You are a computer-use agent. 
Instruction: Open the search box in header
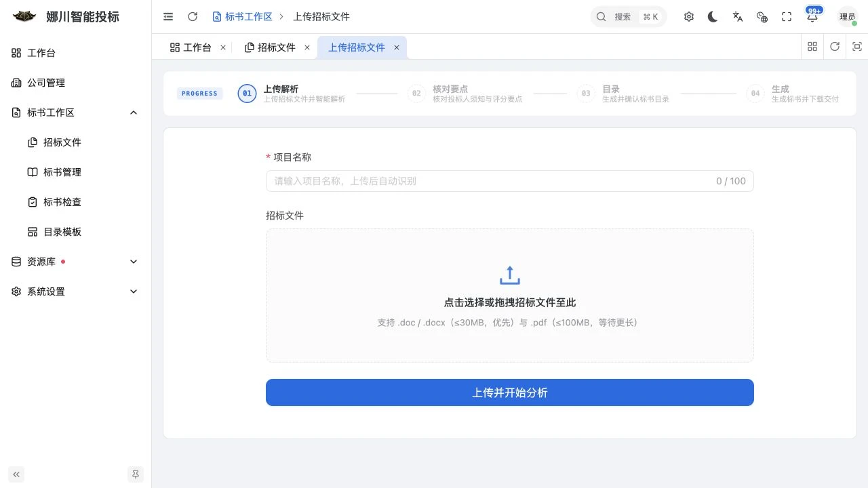coord(629,17)
